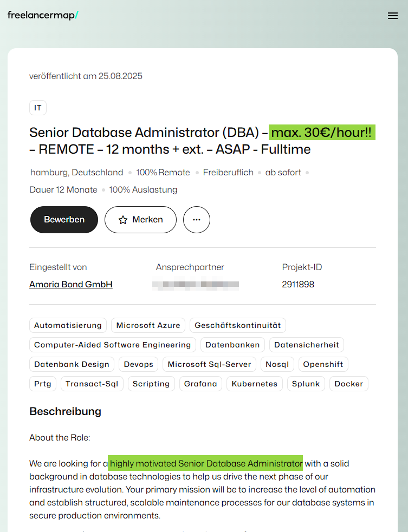Click the Microsoft Azure skill tag
Viewport: 408px width, 532px height.
[148, 325]
